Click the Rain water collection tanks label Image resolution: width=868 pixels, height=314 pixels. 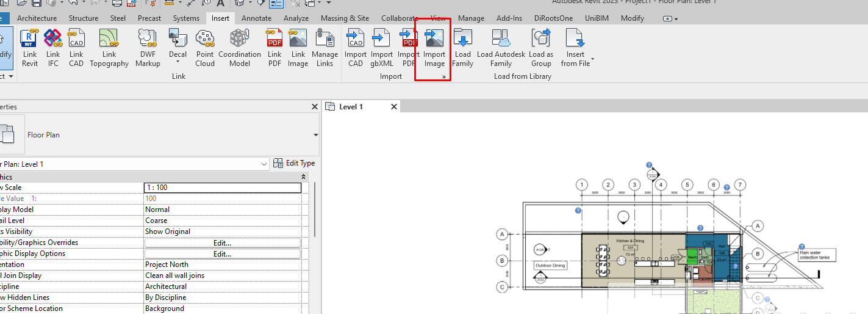(x=817, y=255)
